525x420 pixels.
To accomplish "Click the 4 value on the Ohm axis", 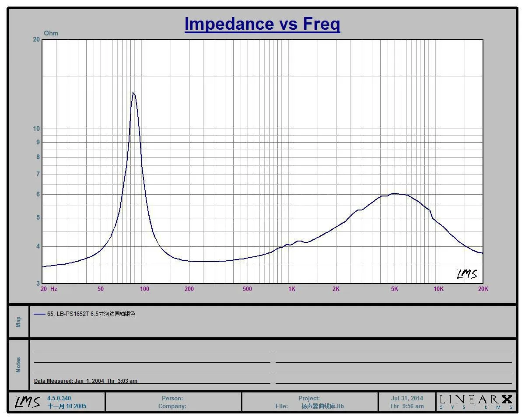I will 38,246.
